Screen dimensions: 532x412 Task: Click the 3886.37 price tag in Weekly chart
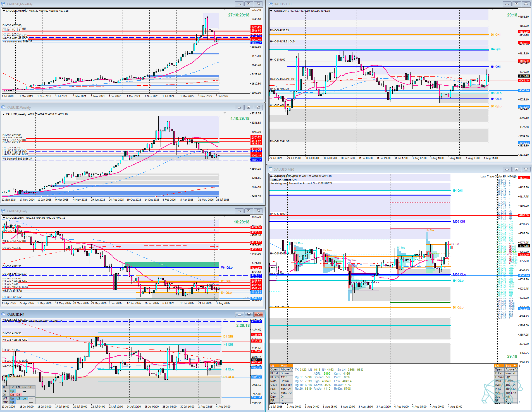pos(256,160)
